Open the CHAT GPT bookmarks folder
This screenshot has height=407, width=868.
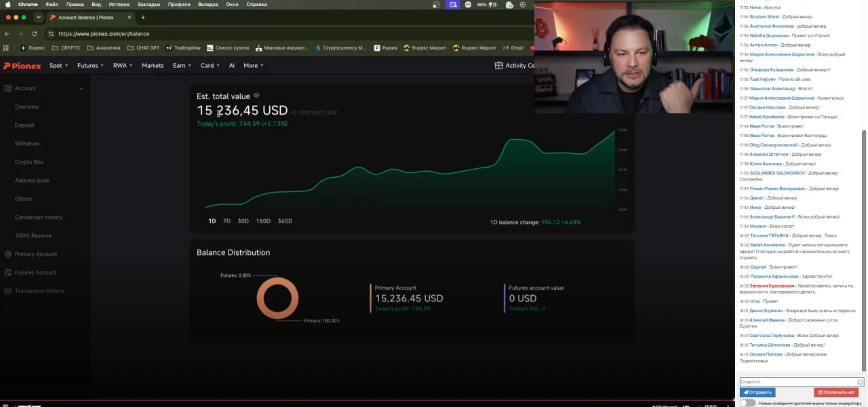(x=143, y=48)
